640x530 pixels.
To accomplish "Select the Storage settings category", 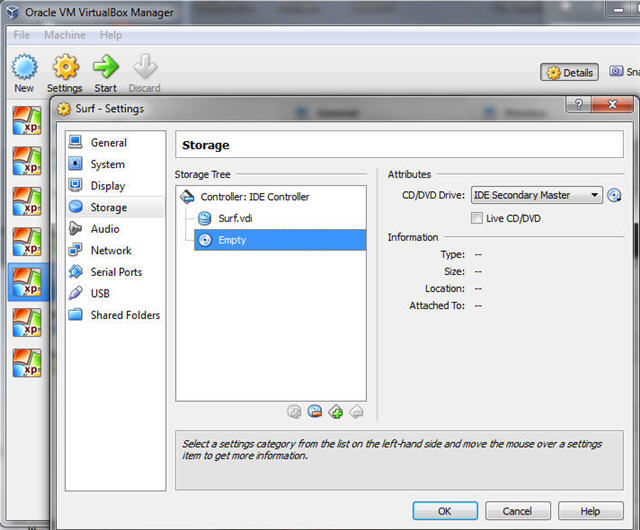I will tap(115, 207).
